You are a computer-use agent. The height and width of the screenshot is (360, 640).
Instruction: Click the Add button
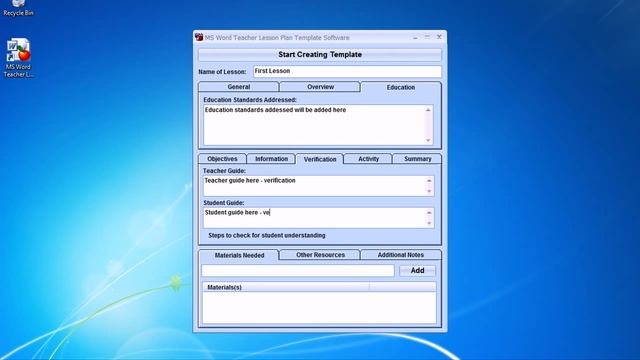417,271
